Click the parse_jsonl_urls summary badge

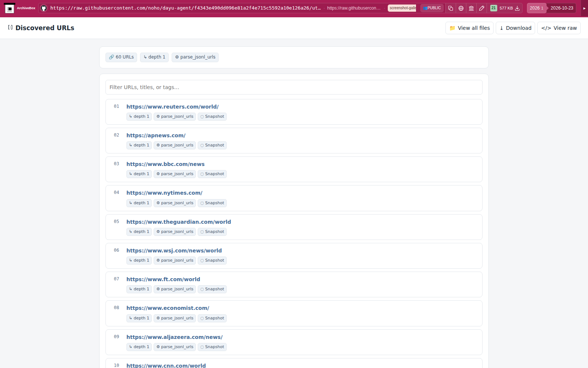click(x=195, y=57)
